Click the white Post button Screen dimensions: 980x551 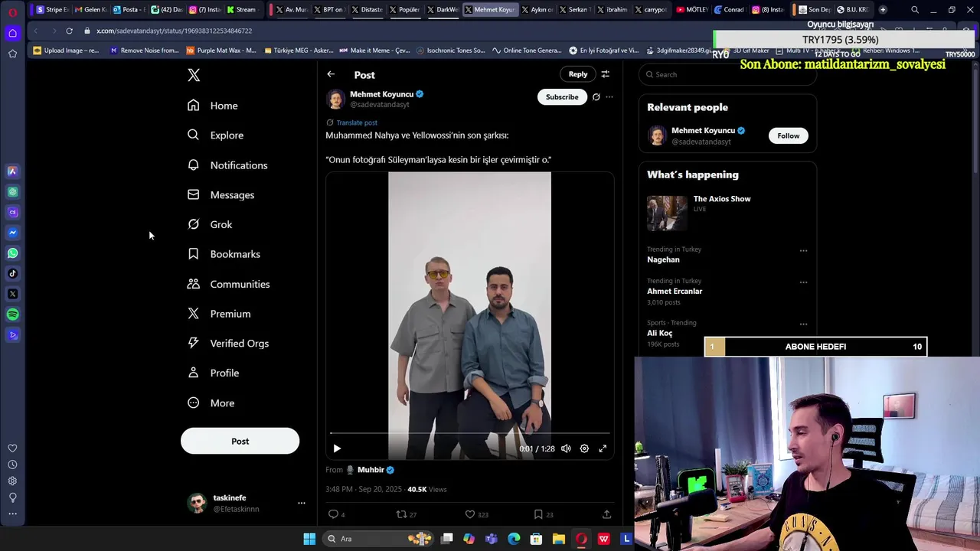click(x=240, y=441)
